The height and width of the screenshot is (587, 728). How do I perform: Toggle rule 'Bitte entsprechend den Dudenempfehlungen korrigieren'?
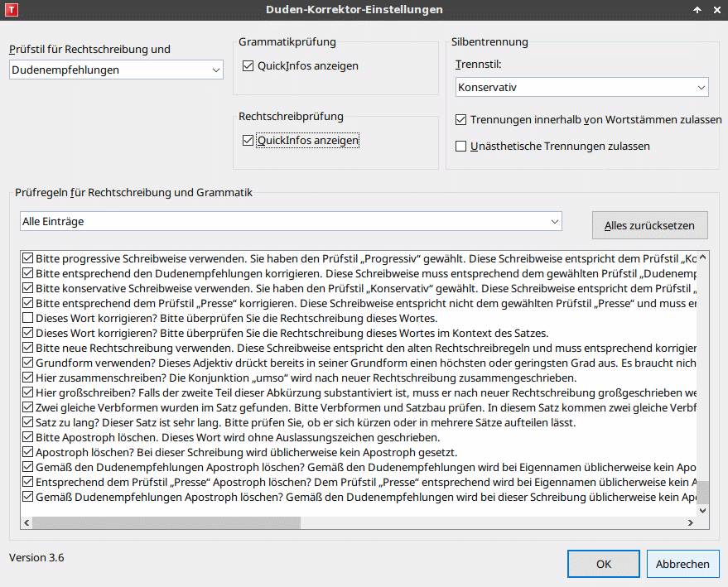click(28, 273)
